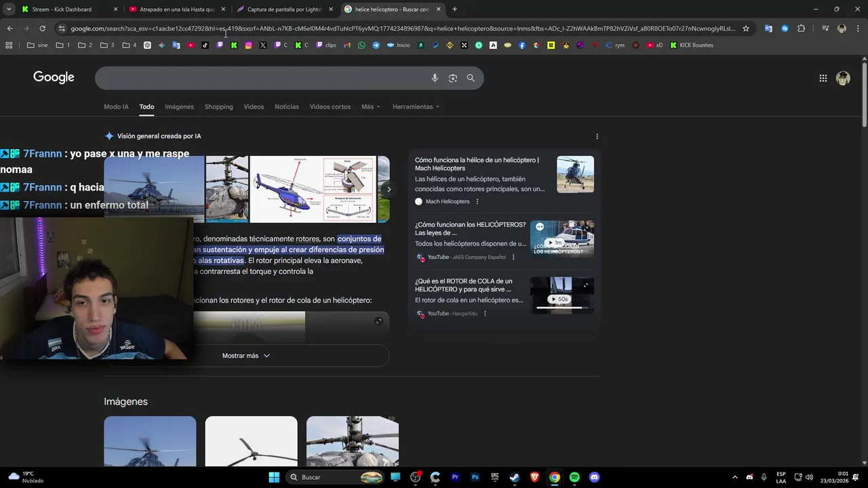The height and width of the screenshot is (488, 868).
Task: Open the helicopter rotor diagram thumbnail
Action: (313, 189)
